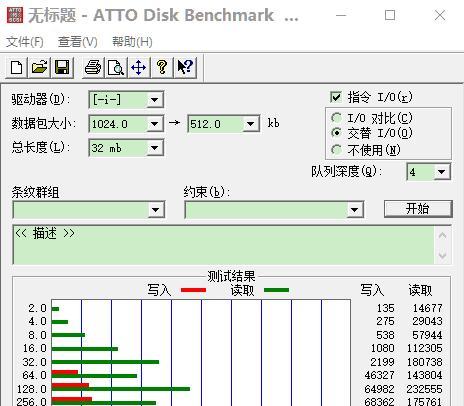Open the 总长度 32 mb dropdown
Image resolution: width=464 pixels, height=406 pixels.
coord(154,148)
